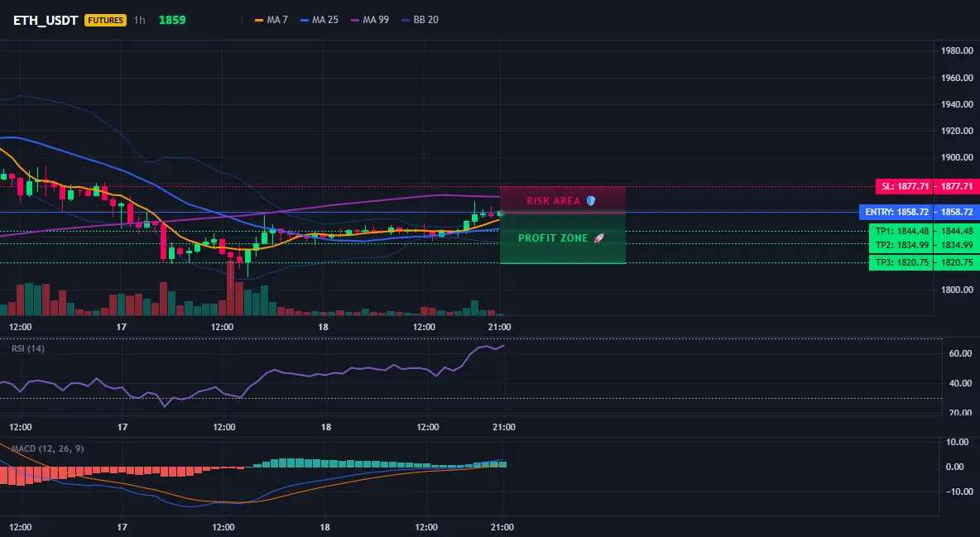
Task: Toggle the MA 99 legend item
Action: (370, 20)
